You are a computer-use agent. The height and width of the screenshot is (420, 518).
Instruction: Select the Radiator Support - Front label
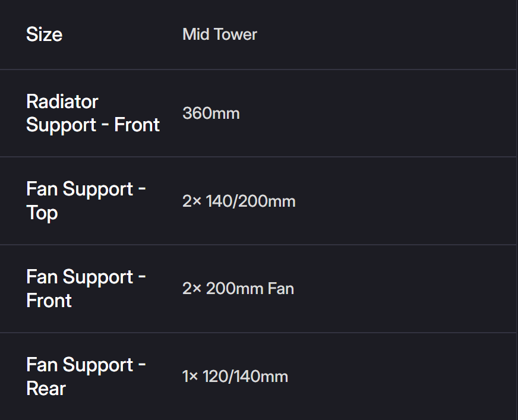(93, 113)
